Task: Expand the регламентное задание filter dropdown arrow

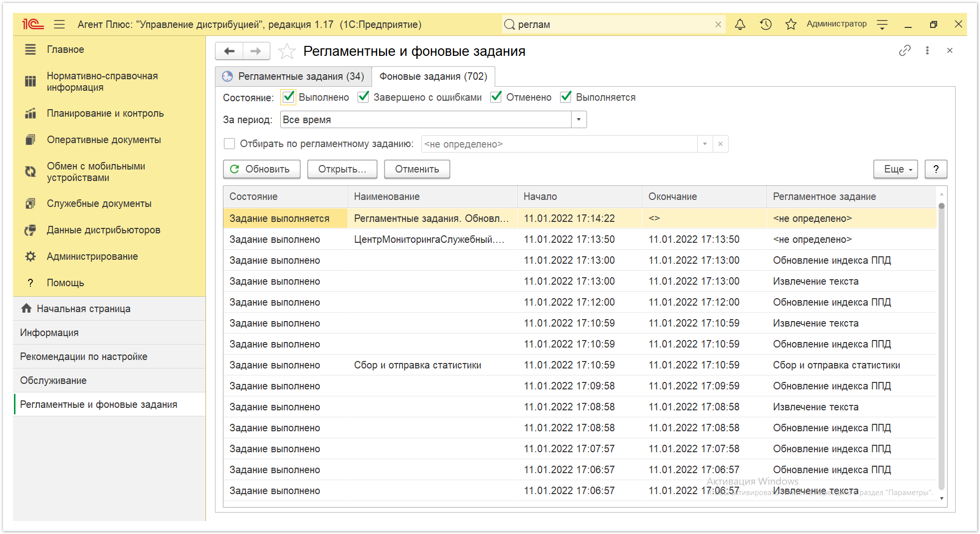Action: click(705, 144)
